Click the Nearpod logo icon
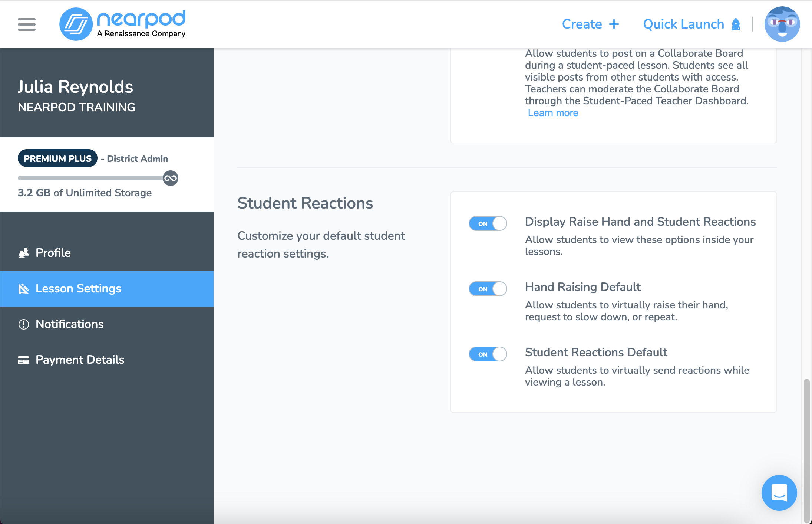 [76, 24]
